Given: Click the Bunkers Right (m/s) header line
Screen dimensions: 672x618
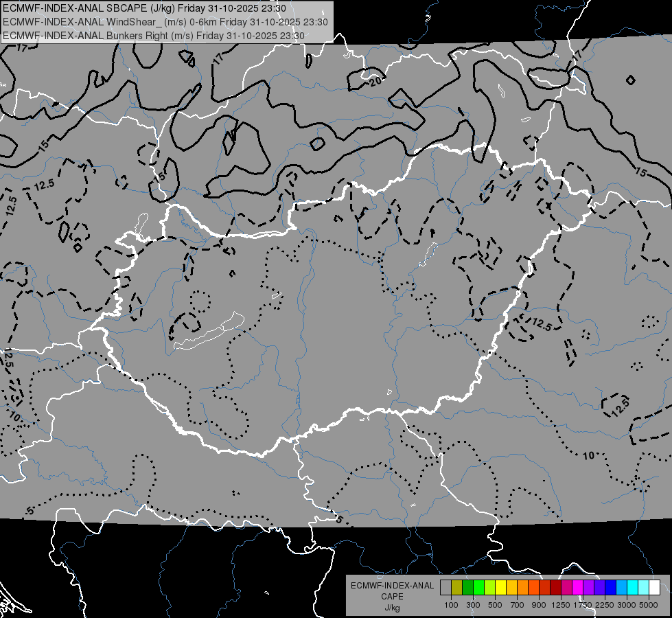Looking at the screenshot, I should [154, 36].
